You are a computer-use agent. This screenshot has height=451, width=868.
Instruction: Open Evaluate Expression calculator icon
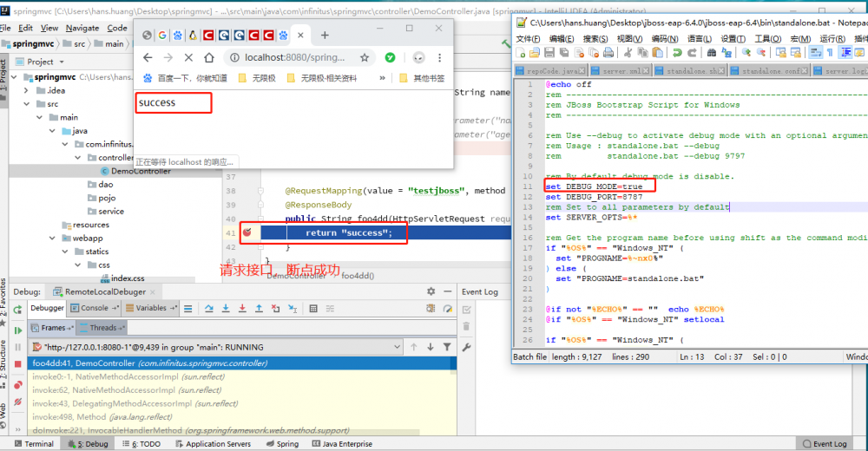coord(313,308)
